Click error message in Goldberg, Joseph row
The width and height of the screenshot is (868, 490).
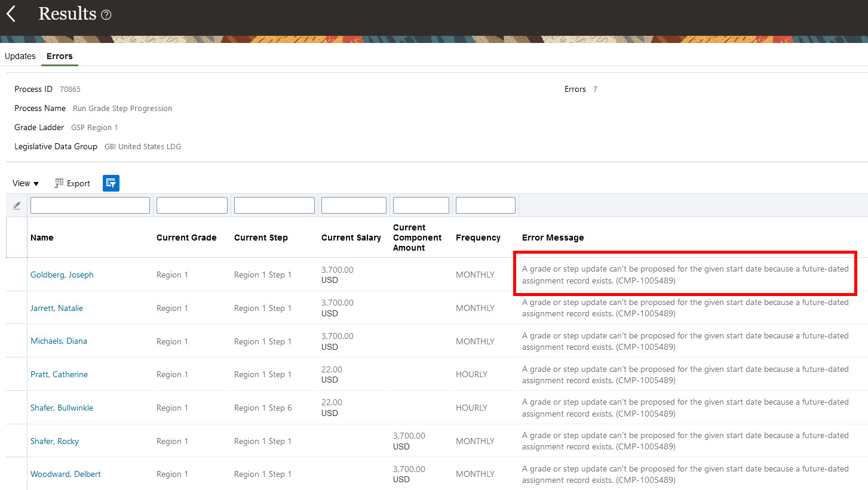tap(685, 275)
